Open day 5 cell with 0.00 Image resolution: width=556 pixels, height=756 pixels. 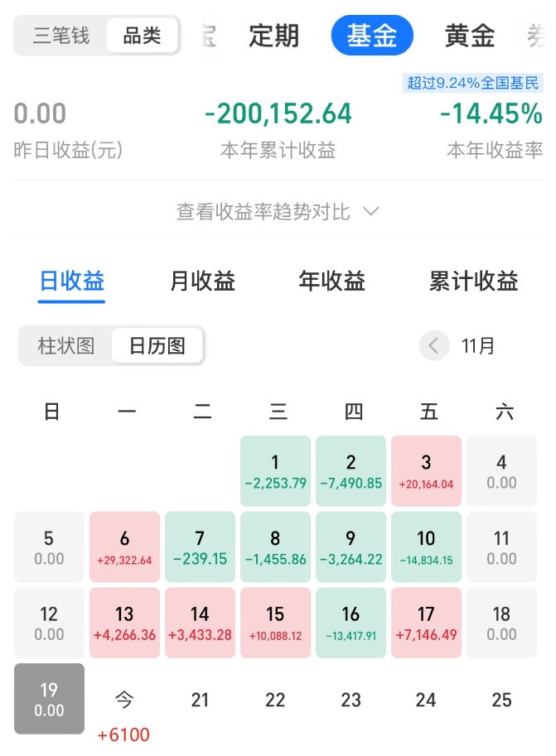(x=49, y=547)
